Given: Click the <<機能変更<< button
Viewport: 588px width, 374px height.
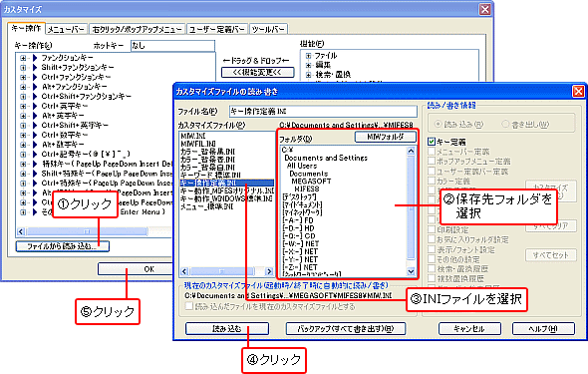Looking at the screenshot, I should tap(258, 72).
